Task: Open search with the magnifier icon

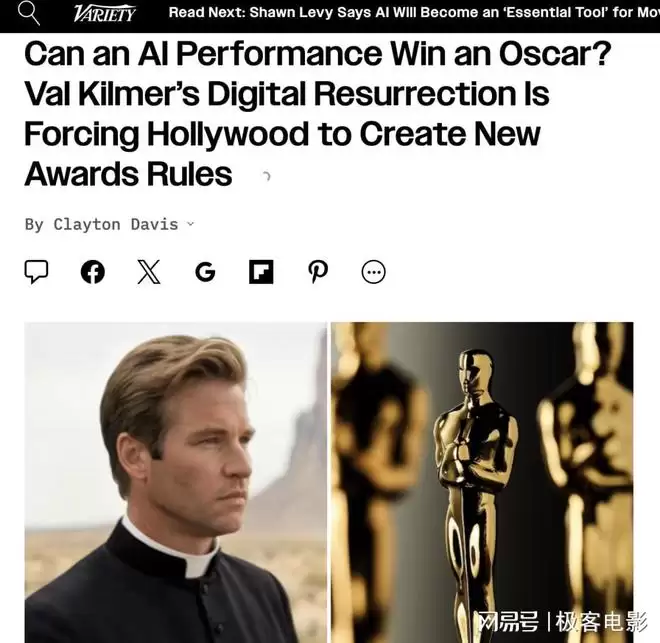Action: pyautogui.click(x=29, y=13)
